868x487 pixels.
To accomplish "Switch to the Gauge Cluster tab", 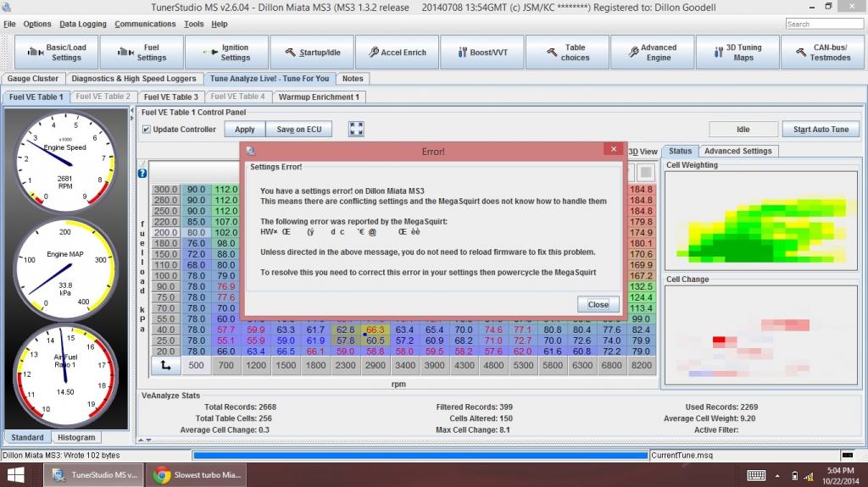I will (x=33, y=79).
